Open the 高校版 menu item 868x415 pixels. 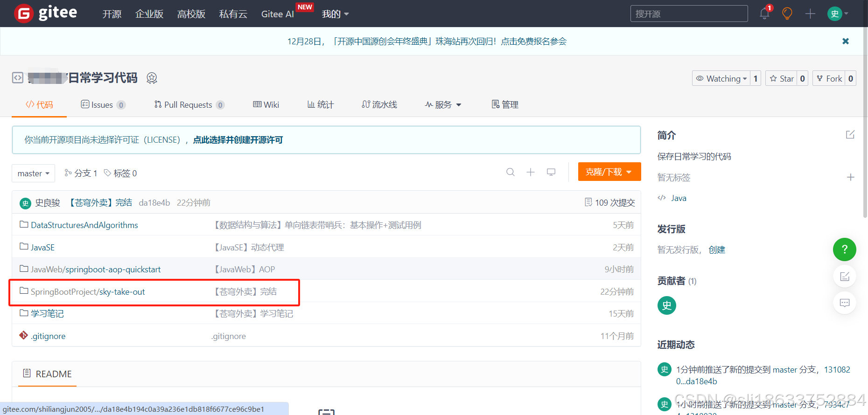[x=191, y=14]
